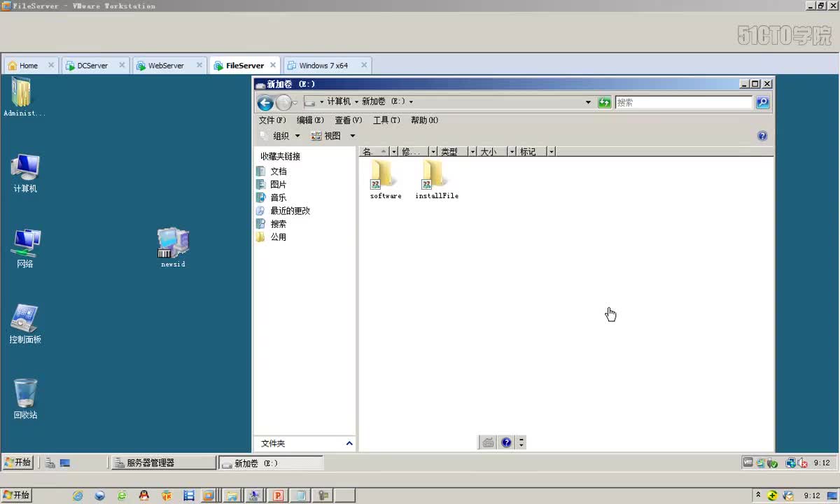The image size is (840, 504).
Task: Open 大小 column filter dropdown
Action: pyautogui.click(x=512, y=152)
